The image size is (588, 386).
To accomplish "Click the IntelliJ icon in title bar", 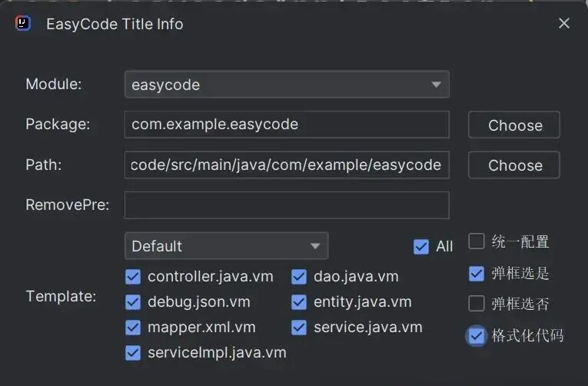I will pyautogui.click(x=23, y=23).
